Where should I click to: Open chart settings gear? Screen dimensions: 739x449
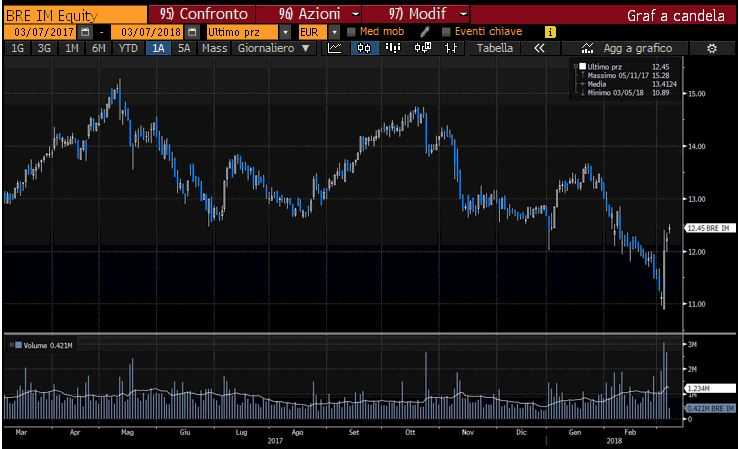[x=712, y=49]
